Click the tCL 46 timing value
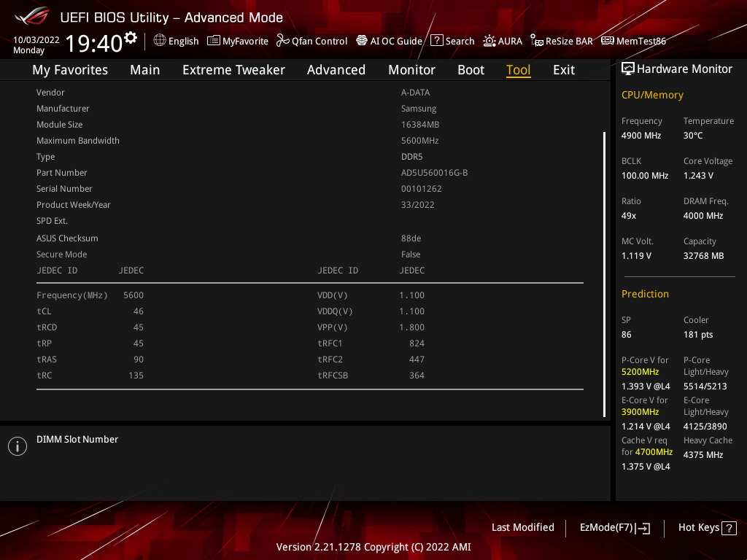The height and width of the screenshot is (560, 747). 138,311
